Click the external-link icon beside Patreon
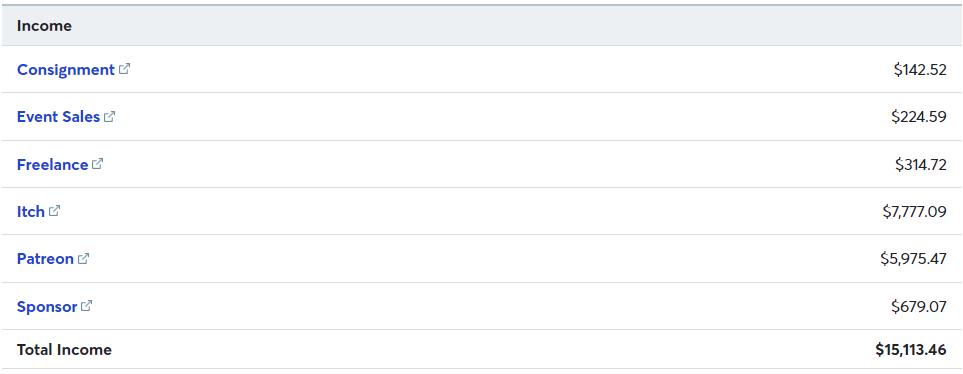This screenshot has height=374, width=963. (84, 259)
